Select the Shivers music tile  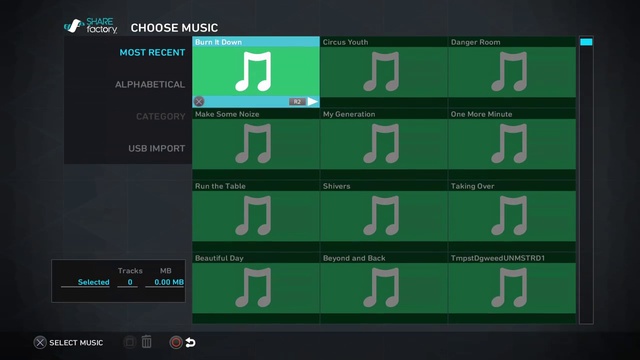[384, 216]
